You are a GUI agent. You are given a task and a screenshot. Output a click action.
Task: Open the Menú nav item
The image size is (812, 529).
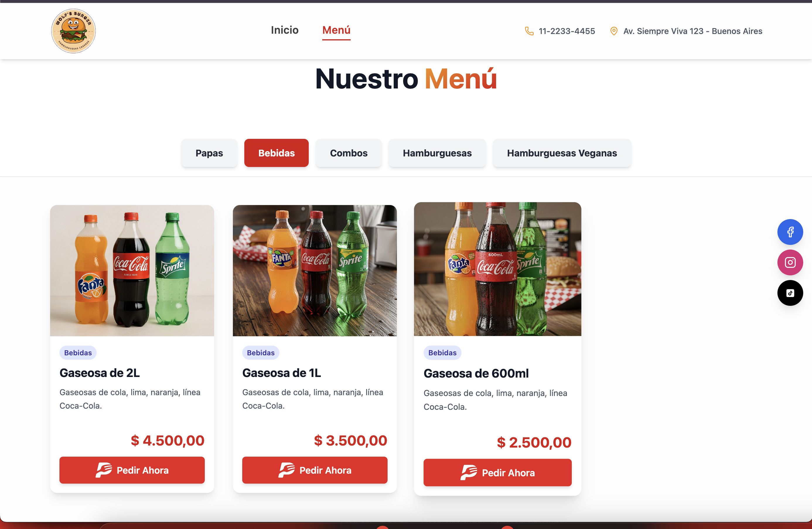point(336,30)
